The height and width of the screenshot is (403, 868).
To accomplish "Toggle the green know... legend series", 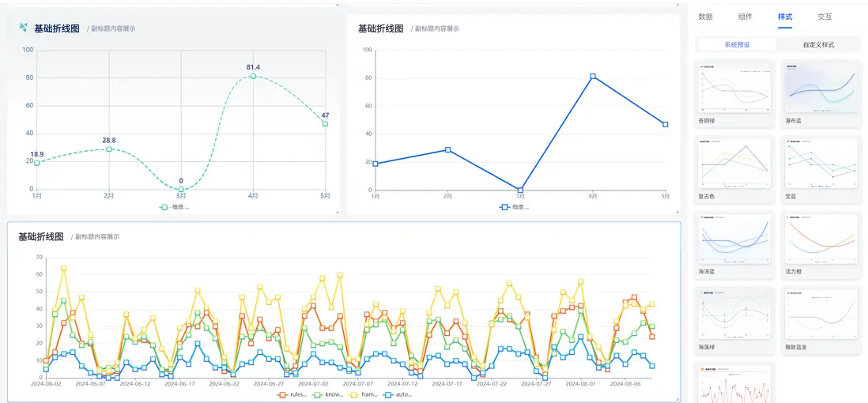I will click(x=328, y=394).
